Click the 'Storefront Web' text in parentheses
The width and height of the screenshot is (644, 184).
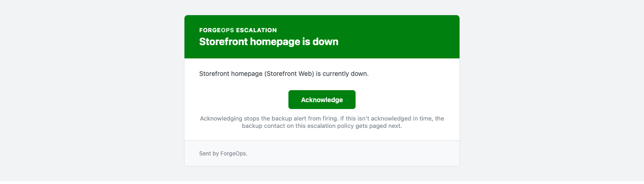(x=291, y=74)
